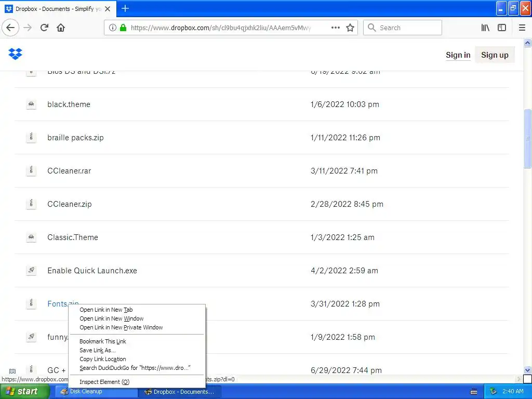Image resolution: width=532 pixels, height=399 pixels.
Task: Click the reader book icon at page bottom-left
Action: [12, 371]
